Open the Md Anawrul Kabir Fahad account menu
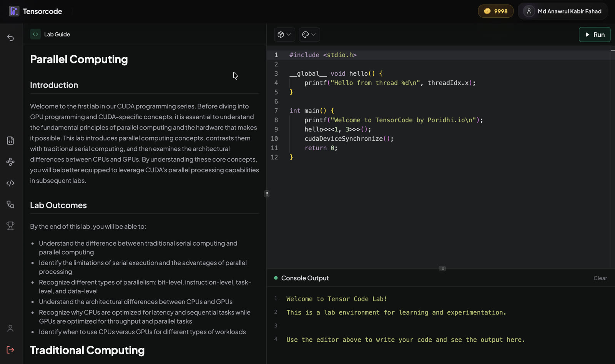This screenshot has width=615, height=364. pyautogui.click(x=563, y=11)
